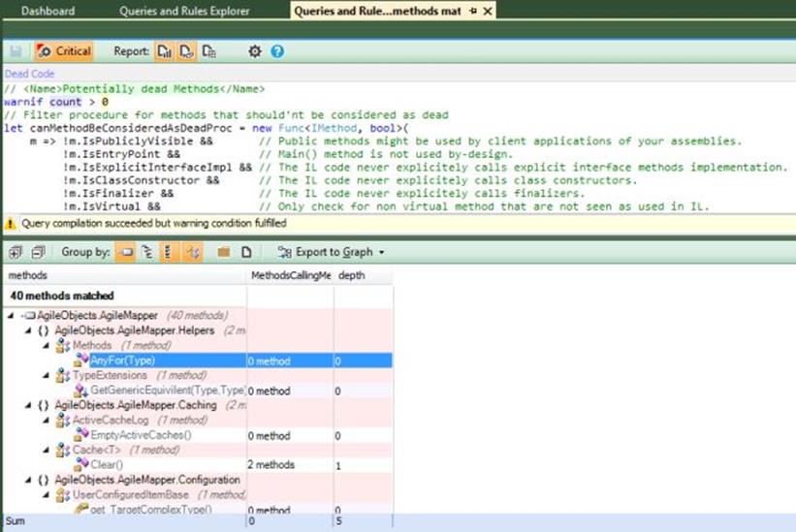Viewport: 796px width, 532px height.
Task: Collapse AgileObjects.AgileMapper.Configuration namespace
Action: pyautogui.click(x=28, y=480)
